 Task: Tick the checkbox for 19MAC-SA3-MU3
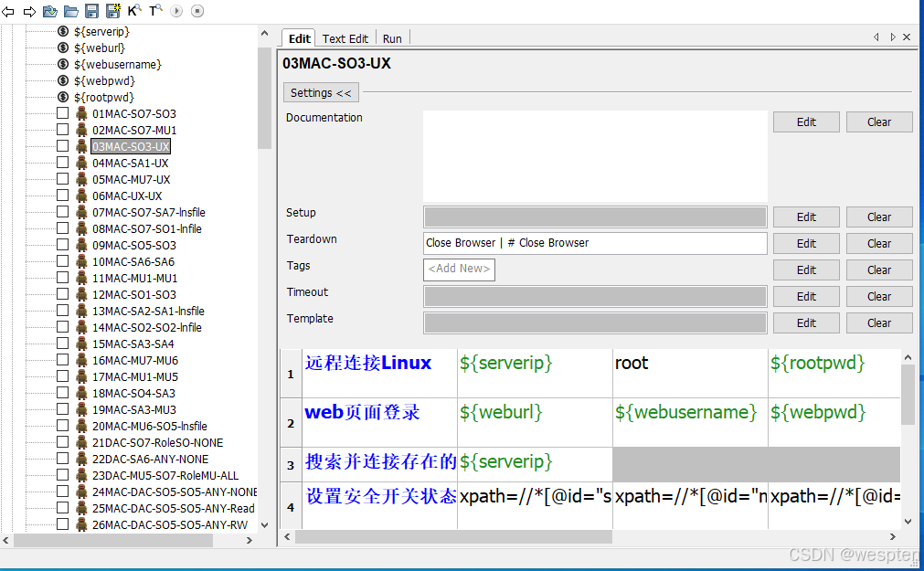[x=62, y=409]
